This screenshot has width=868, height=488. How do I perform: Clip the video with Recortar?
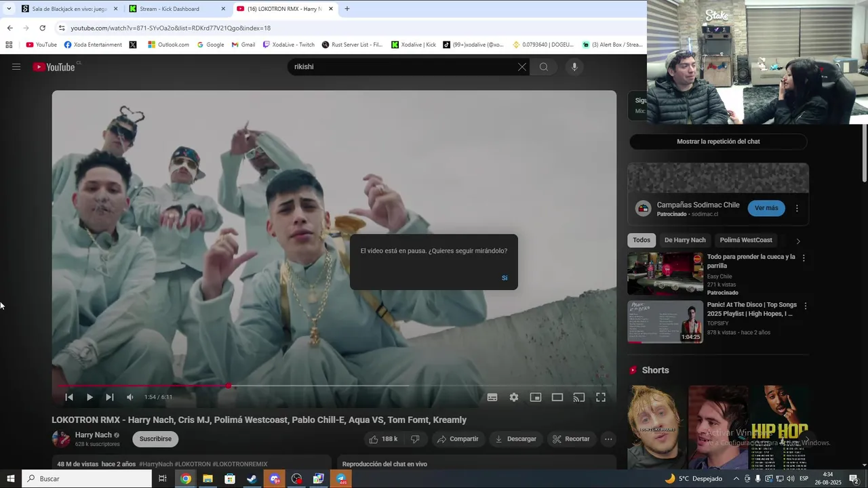point(571,439)
